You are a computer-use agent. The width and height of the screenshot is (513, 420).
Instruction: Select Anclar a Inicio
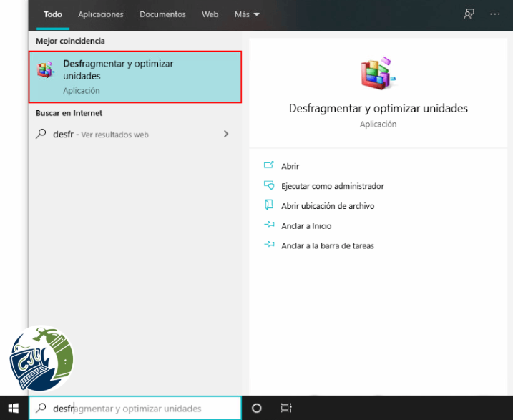(x=306, y=226)
